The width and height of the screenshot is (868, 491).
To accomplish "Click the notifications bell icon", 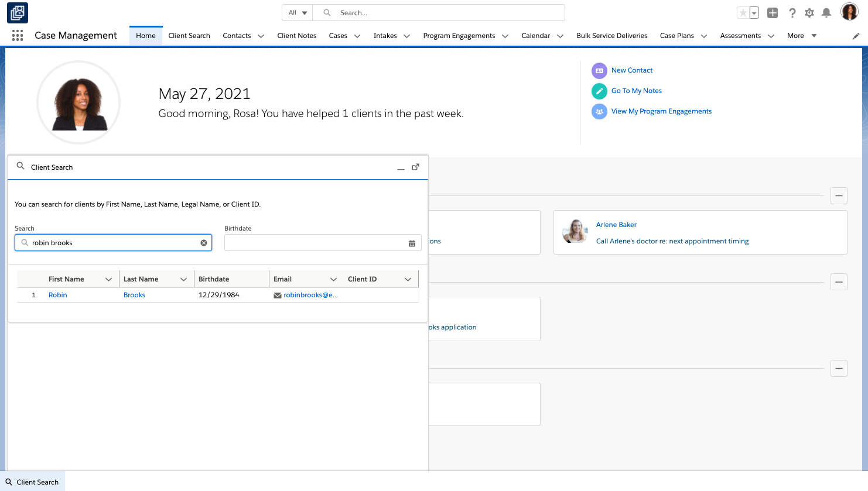I will coord(826,13).
